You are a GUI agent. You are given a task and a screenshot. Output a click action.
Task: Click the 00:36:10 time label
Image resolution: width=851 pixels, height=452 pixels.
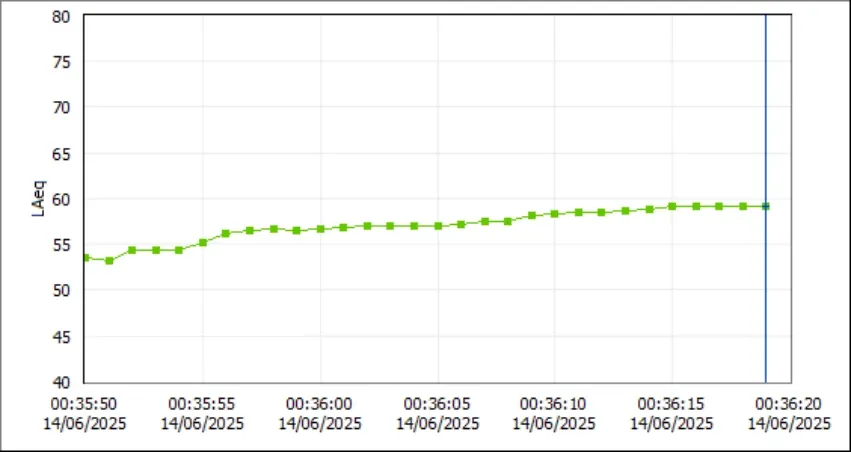[x=554, y=404]
